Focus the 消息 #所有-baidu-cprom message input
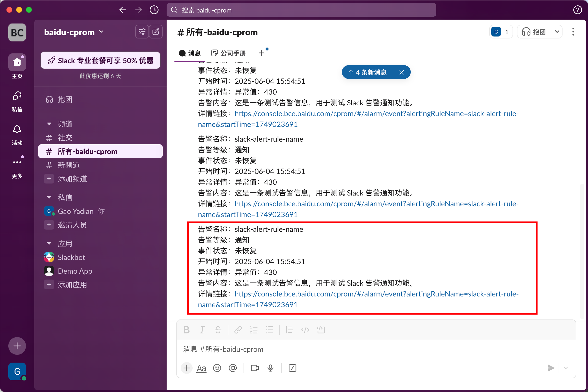Image resolution: width=588 pixels, height=392 pixels. (376, 349)
